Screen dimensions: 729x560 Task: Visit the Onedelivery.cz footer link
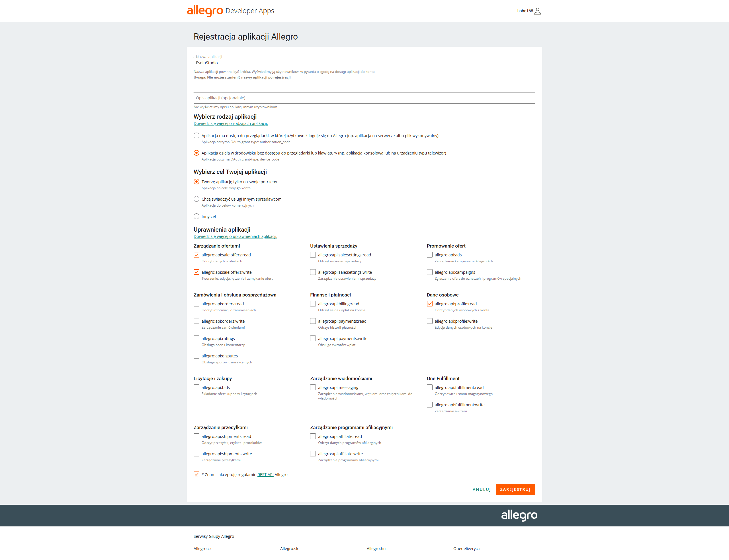pos(467,548)
